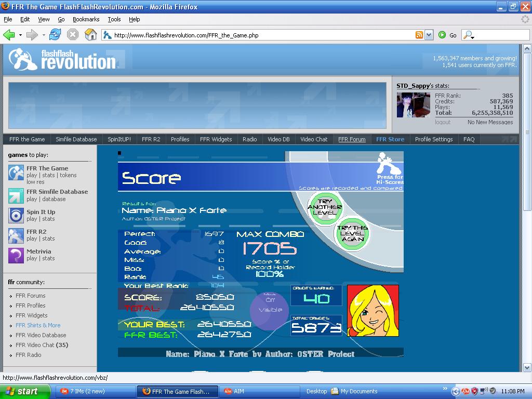Open the Profile Settings nav tab
The image size is (532, 399).
click(434, 139)
